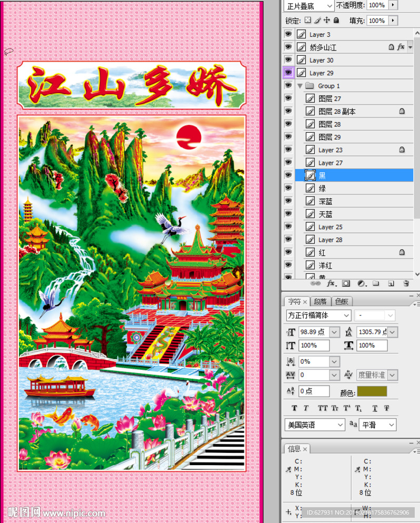Click the baseline shift 0 点 field
Viewport: 420px width, 523px height.
point(314,391)
